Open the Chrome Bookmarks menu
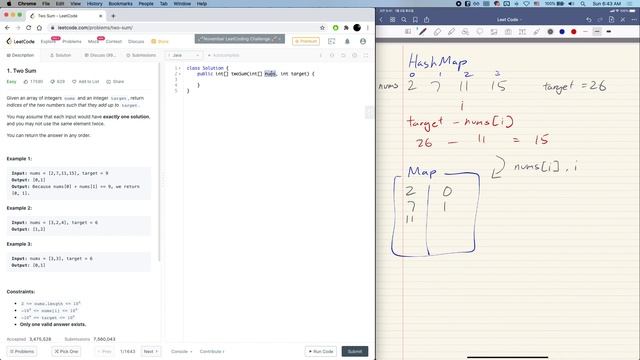This screenshot has width=640, height=360. [120, 4]
